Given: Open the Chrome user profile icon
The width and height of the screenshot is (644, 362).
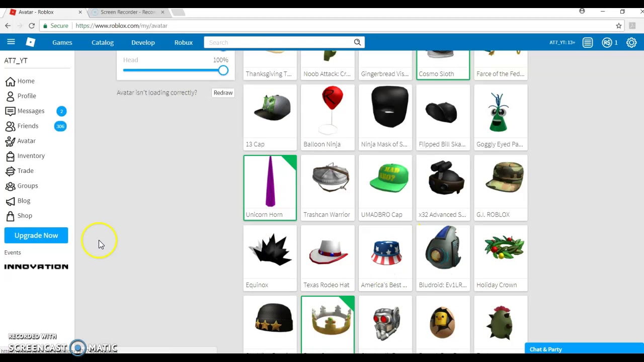Looking at the screenshot, I should [x=582, y=11].
